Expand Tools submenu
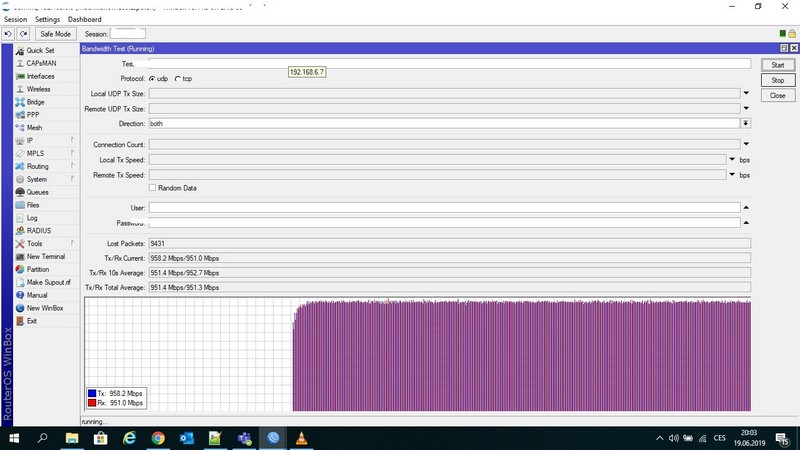 point(72,243)
